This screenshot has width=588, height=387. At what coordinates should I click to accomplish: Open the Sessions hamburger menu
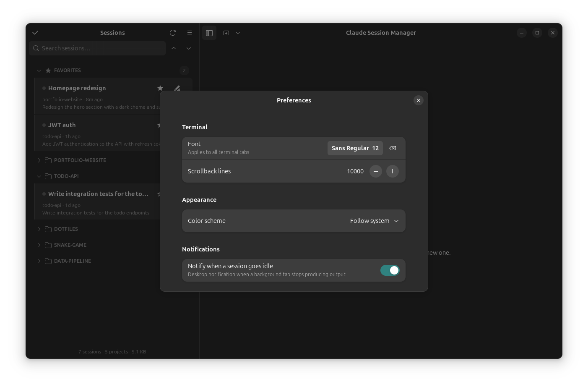[x=190, y=33]
